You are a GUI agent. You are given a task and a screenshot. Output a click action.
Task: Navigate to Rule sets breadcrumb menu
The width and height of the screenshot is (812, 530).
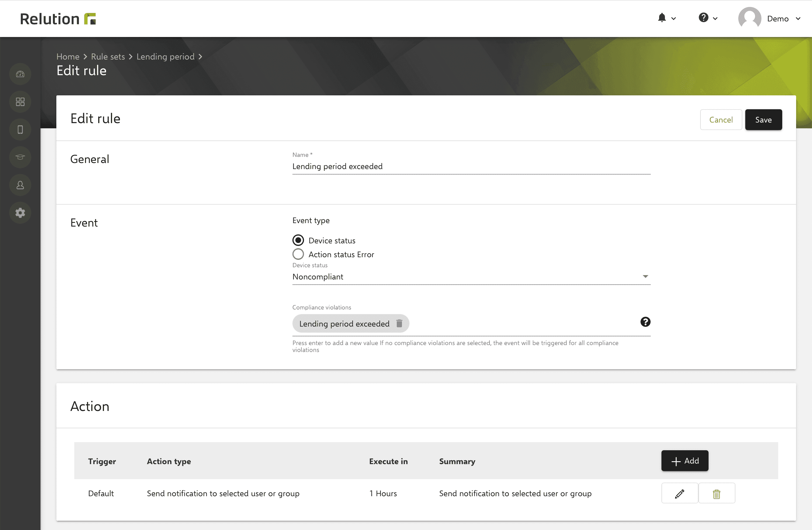point(108,56)
